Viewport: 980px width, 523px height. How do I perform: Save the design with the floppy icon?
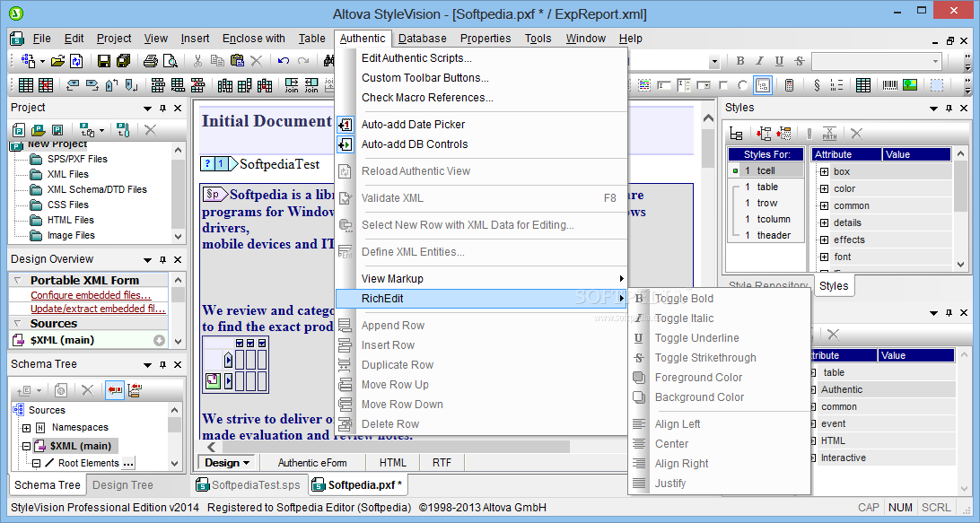pyautogui.click(x=104, y=61)
